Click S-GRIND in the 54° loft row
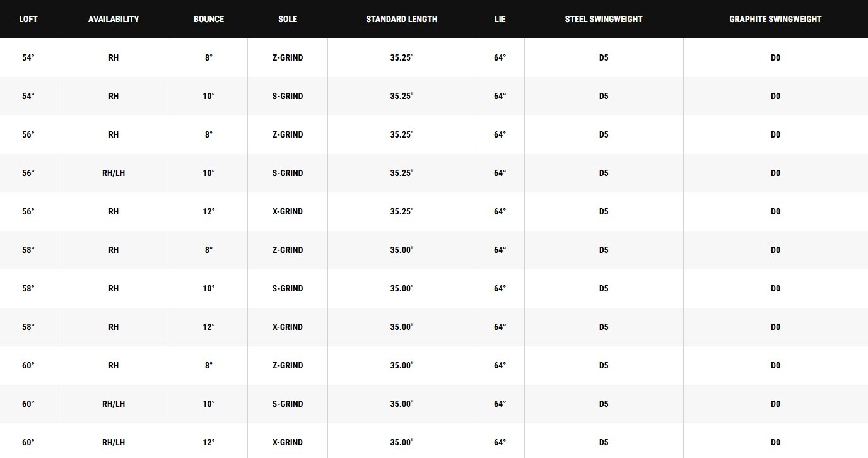Viewport: 868px width, 458px height. pyautogui.click(x=288, y=96)
